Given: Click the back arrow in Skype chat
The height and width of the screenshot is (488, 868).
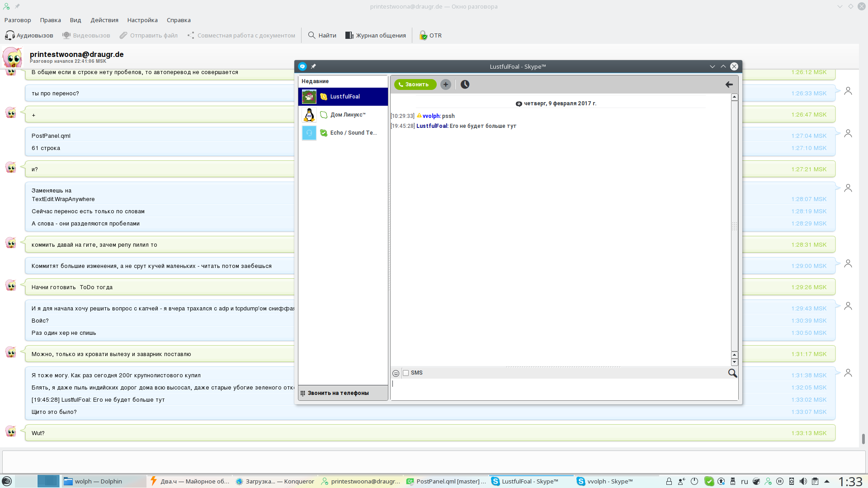Looking at the screenshot, I should click(x=729, y=84).
